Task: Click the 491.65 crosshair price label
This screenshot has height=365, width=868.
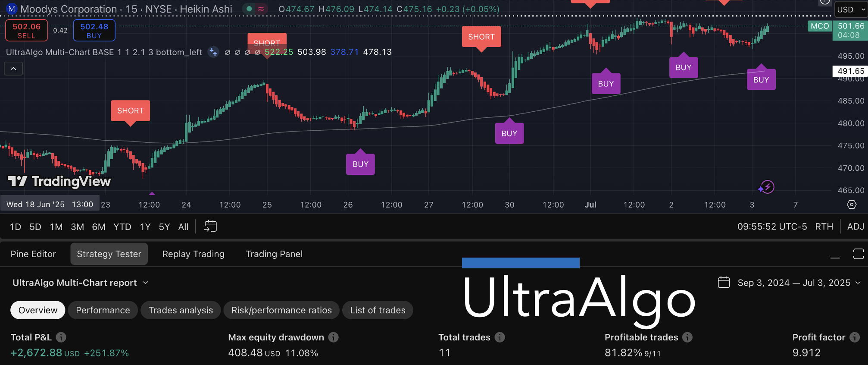Action: click(850, 71)
